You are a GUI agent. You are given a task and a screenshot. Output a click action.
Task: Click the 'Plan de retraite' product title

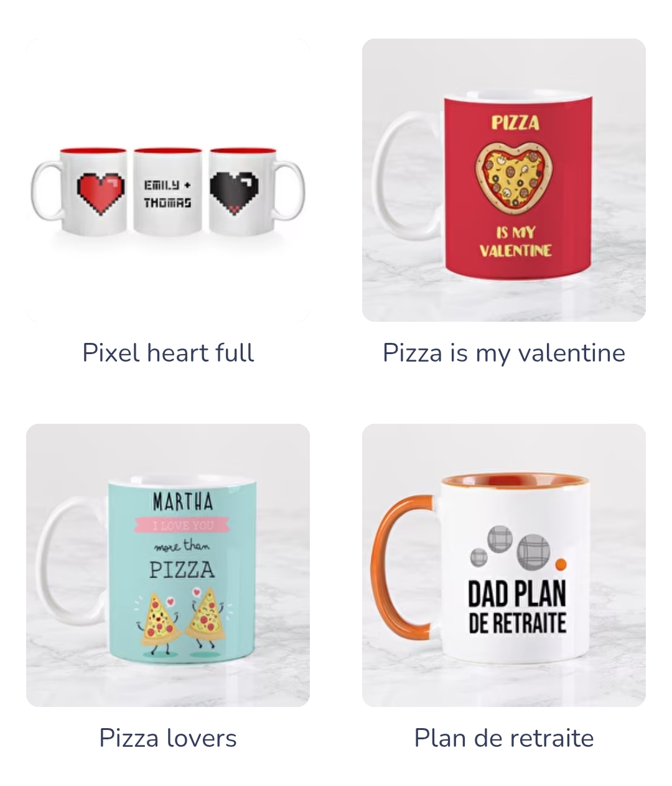(504, 738)
